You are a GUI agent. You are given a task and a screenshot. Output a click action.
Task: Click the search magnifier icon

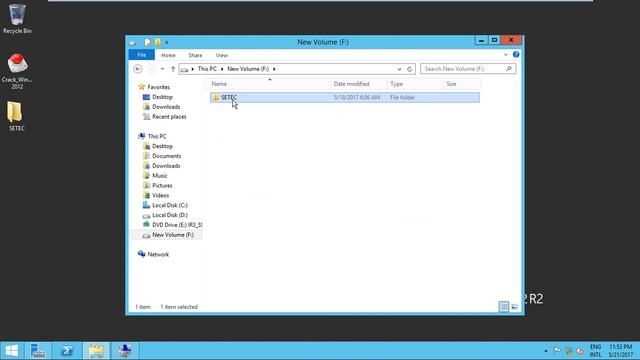pyautogui.click(x=509, y=69)
